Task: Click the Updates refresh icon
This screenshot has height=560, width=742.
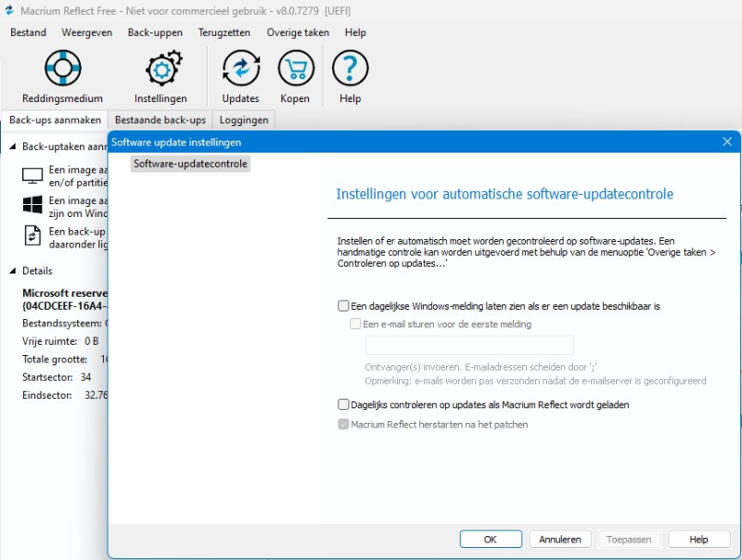Action: (x=240, y=70)
